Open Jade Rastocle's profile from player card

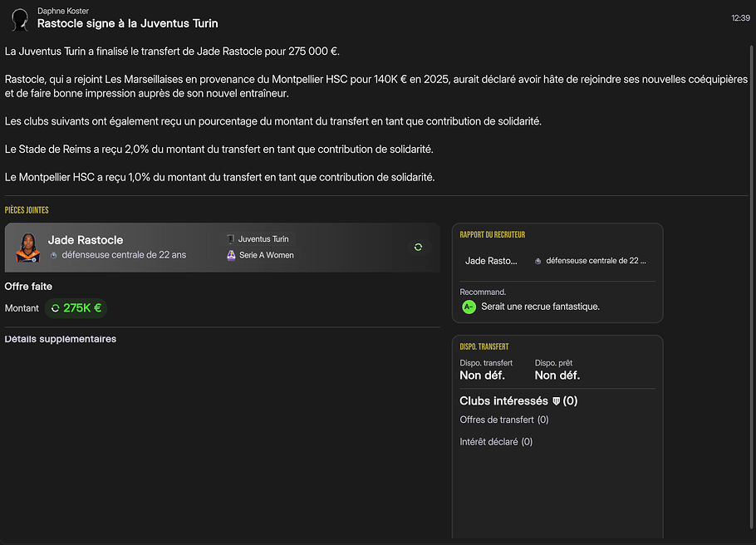(86, 240)
